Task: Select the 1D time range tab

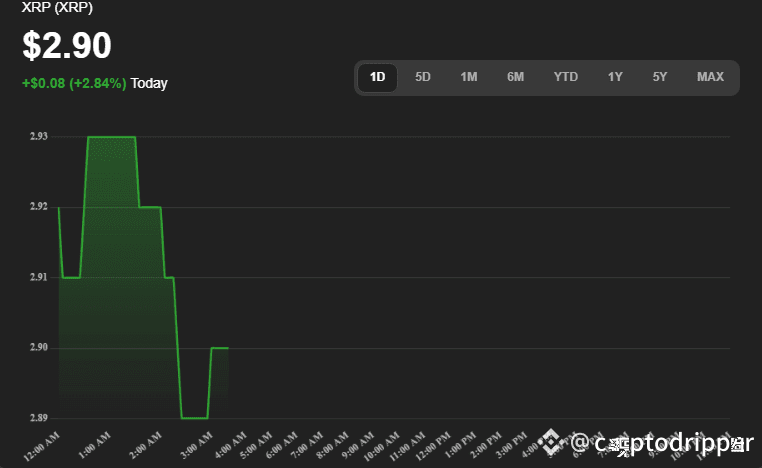Action: pyautogui.click(x=378, y=77)
